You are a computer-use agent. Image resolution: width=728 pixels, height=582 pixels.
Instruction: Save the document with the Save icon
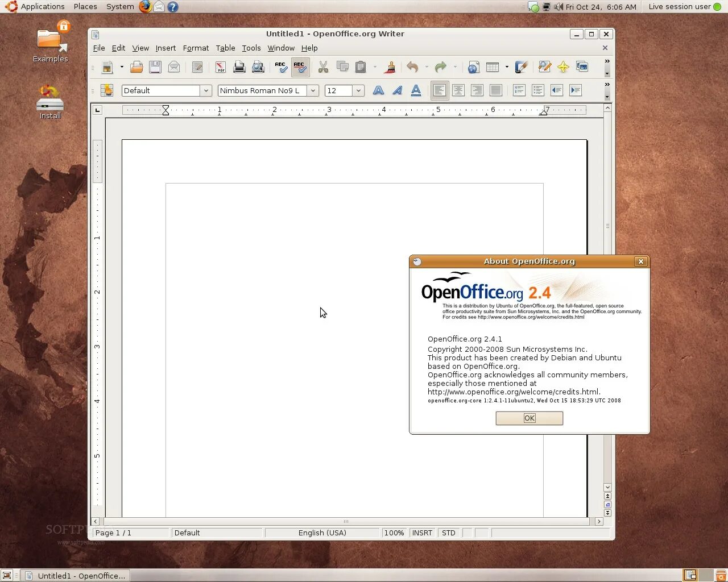(155, 67)
